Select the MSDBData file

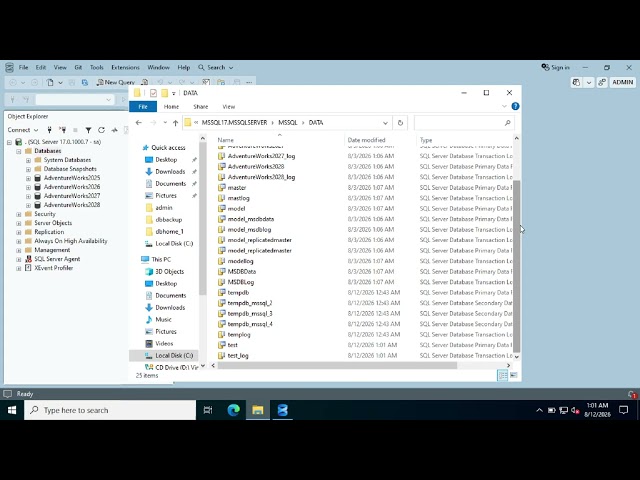(x=242, y=271)
